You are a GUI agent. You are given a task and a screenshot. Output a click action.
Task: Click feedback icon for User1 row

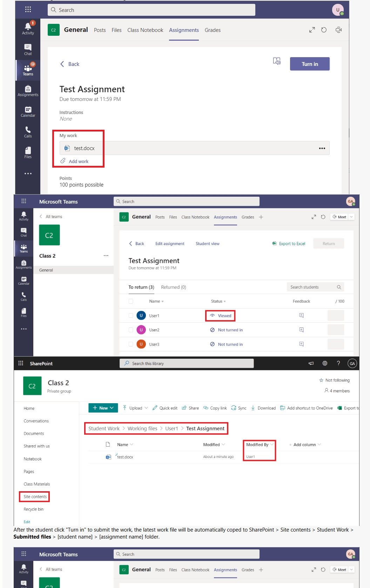coord(301,315)
